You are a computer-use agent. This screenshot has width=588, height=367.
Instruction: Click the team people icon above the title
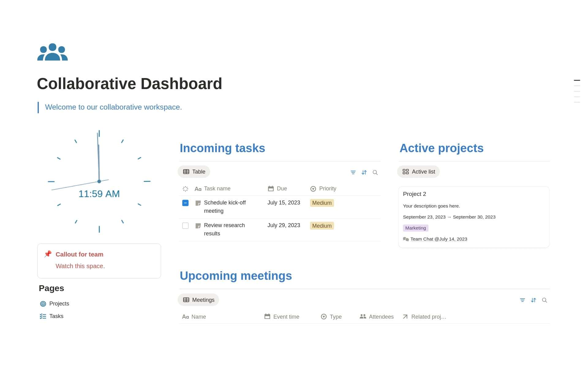click(52, 52)
